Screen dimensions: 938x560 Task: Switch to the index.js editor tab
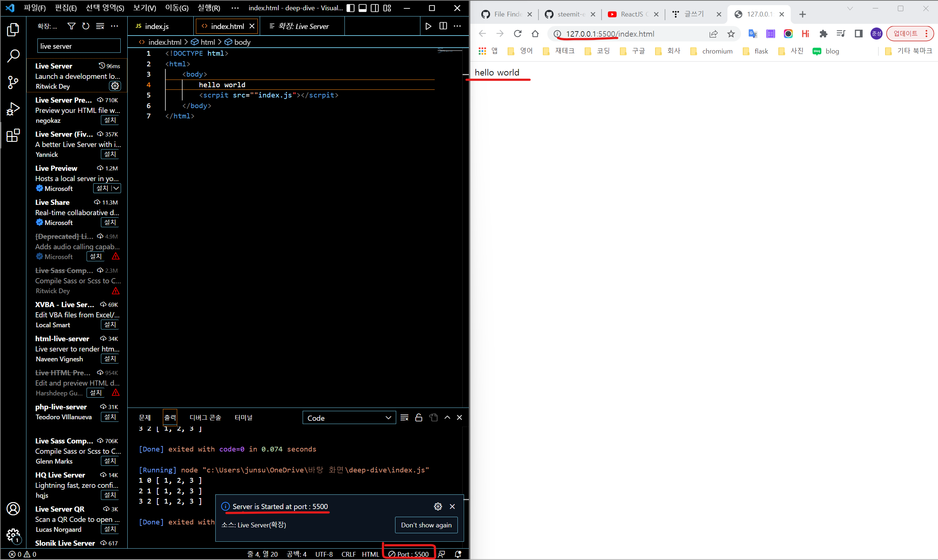coord(156,26)
